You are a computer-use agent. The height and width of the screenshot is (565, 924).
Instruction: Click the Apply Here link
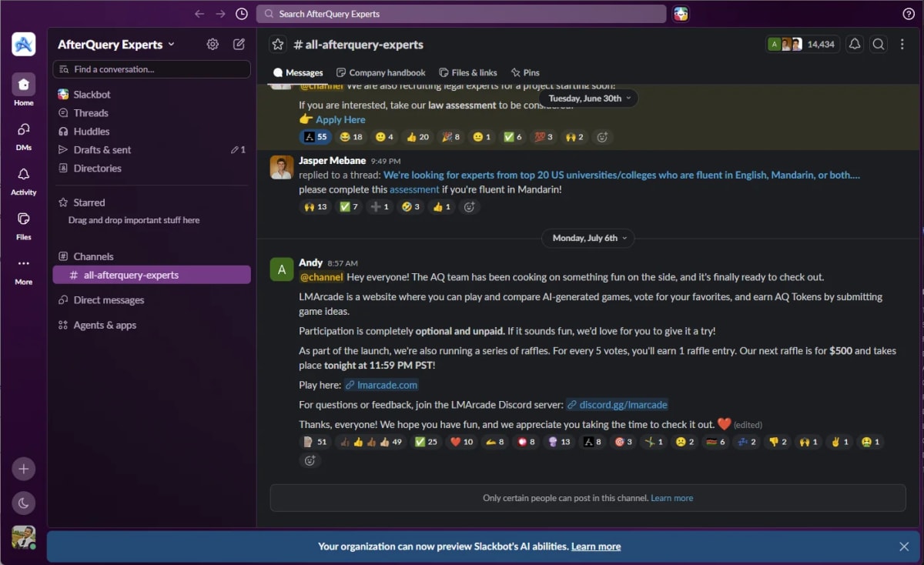tap(340, 119)
